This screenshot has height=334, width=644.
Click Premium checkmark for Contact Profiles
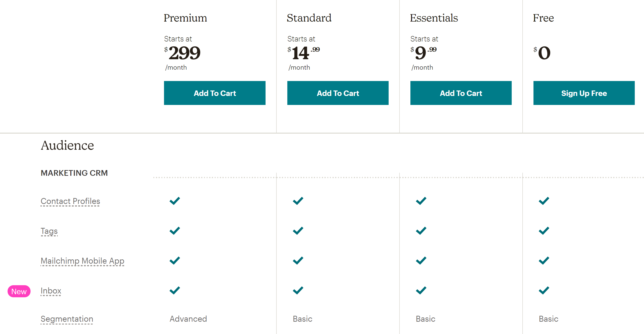click(x=175, y=201)
